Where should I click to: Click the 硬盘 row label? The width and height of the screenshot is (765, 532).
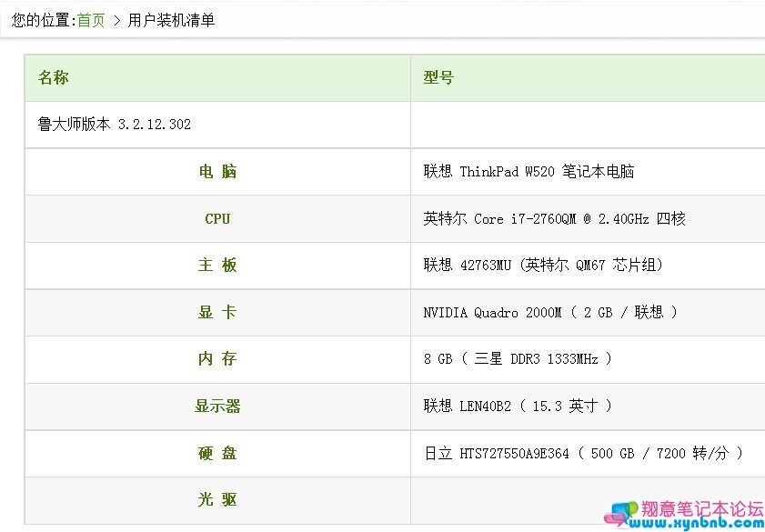(217, 454)
